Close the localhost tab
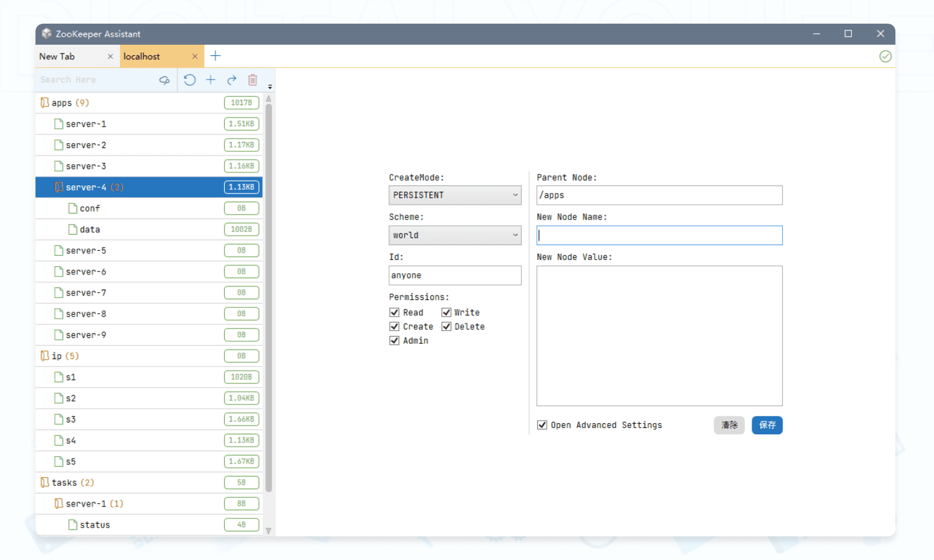This screenshot has height=560, width=934. click(x=195, y=57)
